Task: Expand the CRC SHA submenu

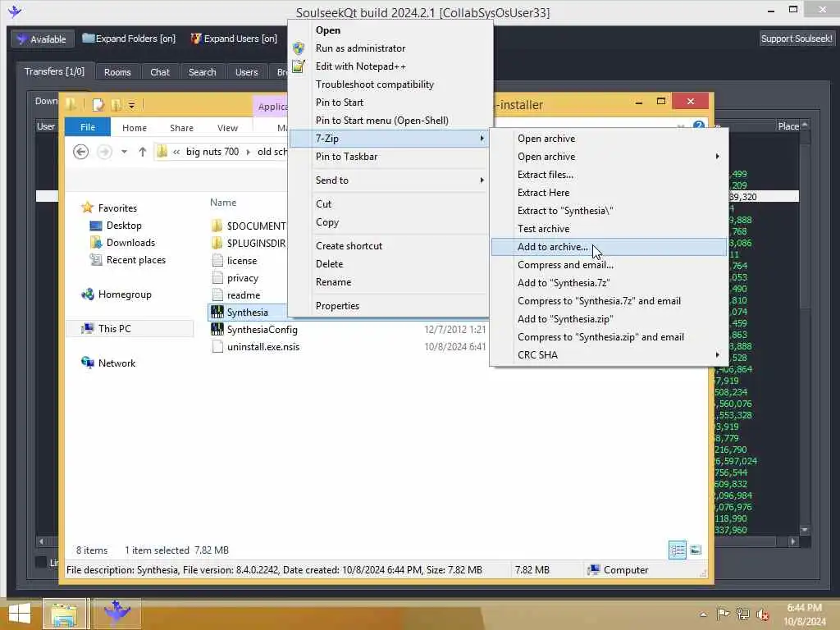Action: (x=609, y=355)
